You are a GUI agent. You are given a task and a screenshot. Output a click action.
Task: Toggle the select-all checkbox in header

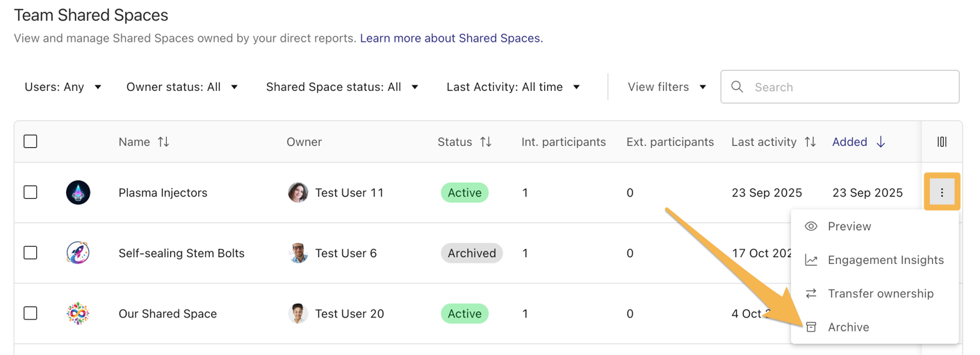[31, 142]
